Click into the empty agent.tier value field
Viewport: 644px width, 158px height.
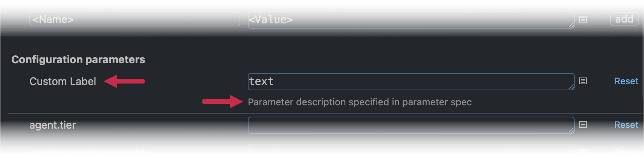pos(411,125)
